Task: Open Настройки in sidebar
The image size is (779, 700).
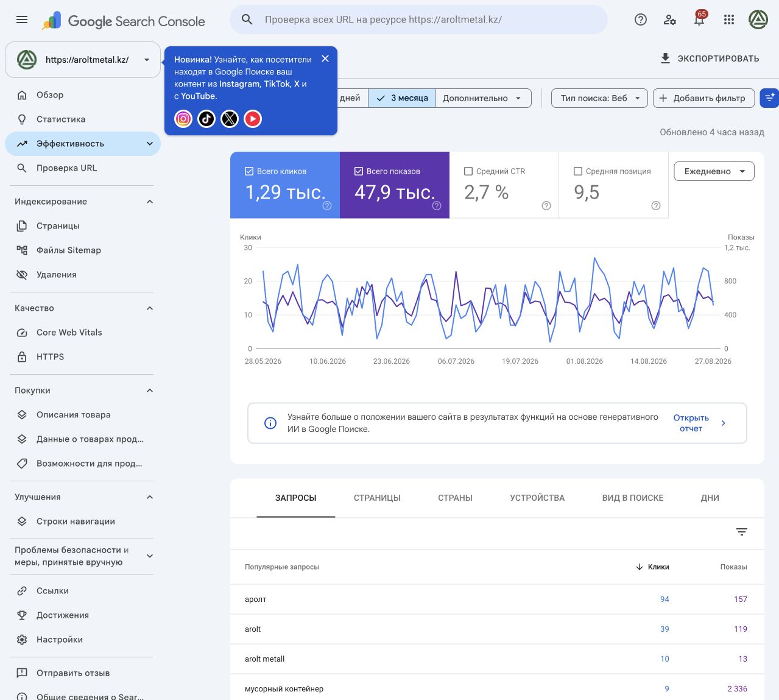Action: pyautogui.click(x=83, y=640)
